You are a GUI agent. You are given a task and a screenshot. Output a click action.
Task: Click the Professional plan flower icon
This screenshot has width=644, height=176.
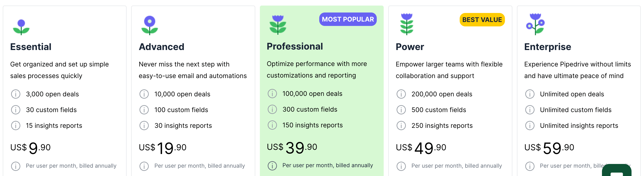pyautogui.click(x=278, y=25)
